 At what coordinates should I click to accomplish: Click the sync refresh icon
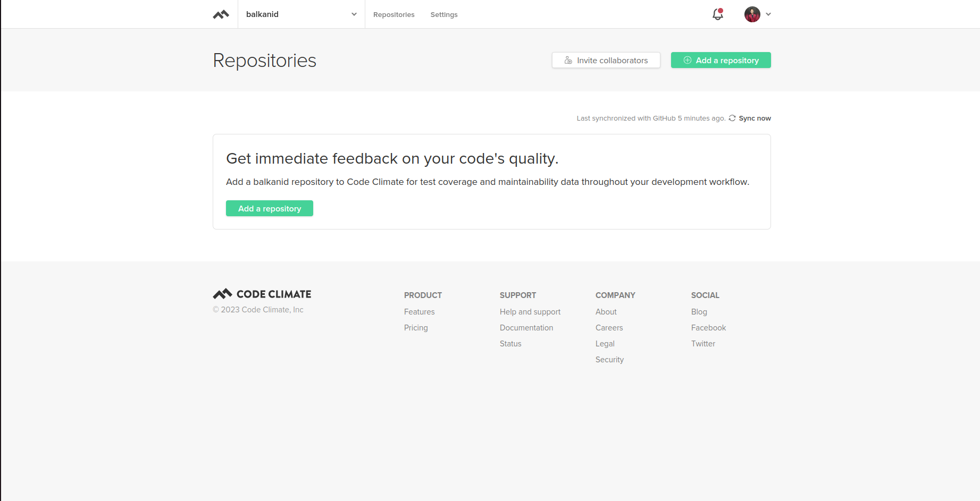732,118
